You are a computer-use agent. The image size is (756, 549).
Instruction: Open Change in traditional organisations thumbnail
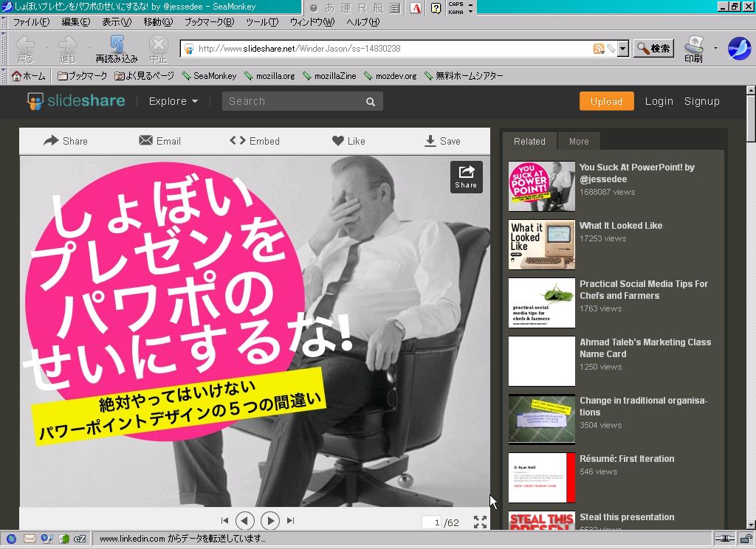[x=541, y=419]
